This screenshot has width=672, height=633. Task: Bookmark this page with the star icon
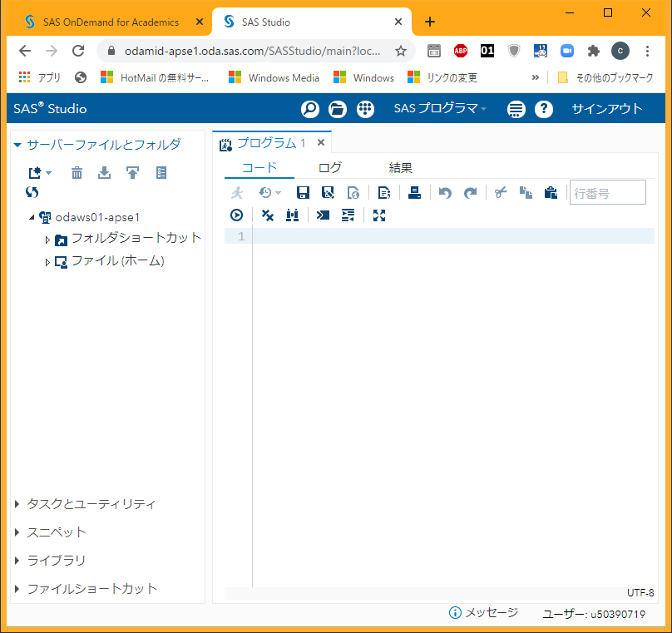[x=400, y=51]
